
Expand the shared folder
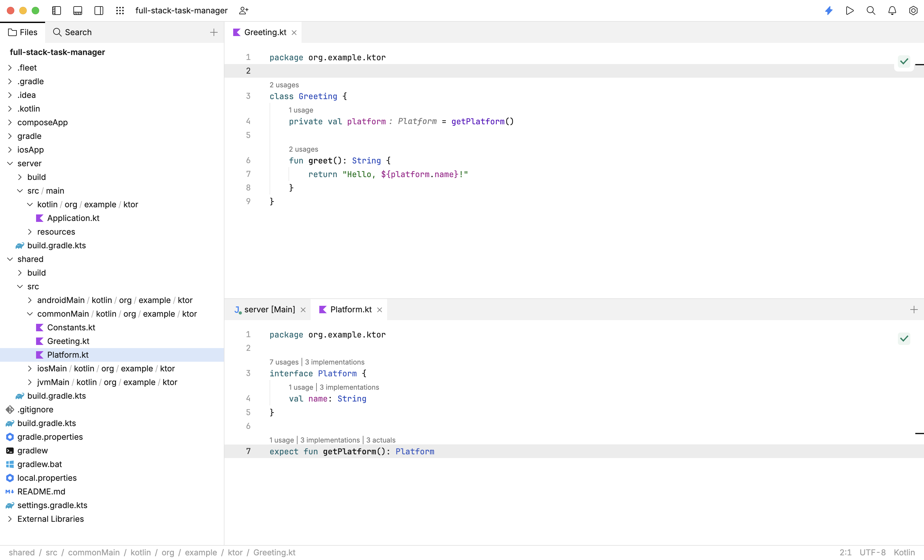point(10,259)
